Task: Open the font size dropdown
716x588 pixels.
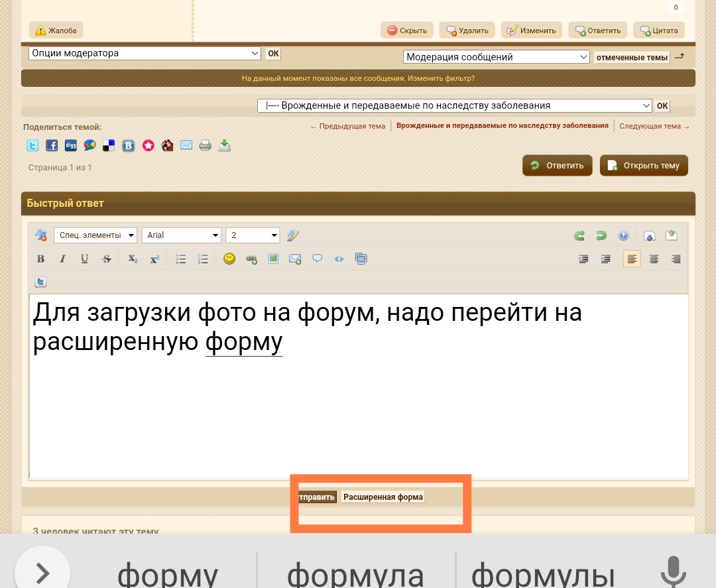Action: [x=253, y=235]
